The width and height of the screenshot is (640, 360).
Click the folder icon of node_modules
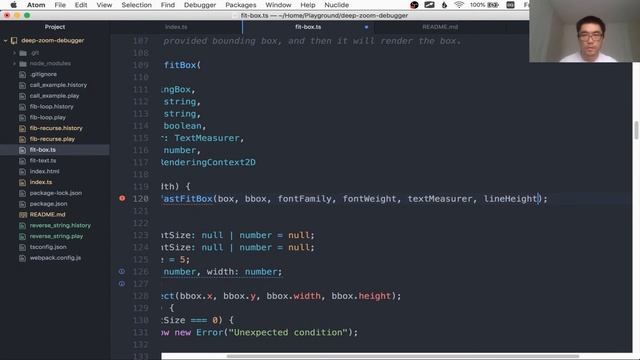click(23, 64)
